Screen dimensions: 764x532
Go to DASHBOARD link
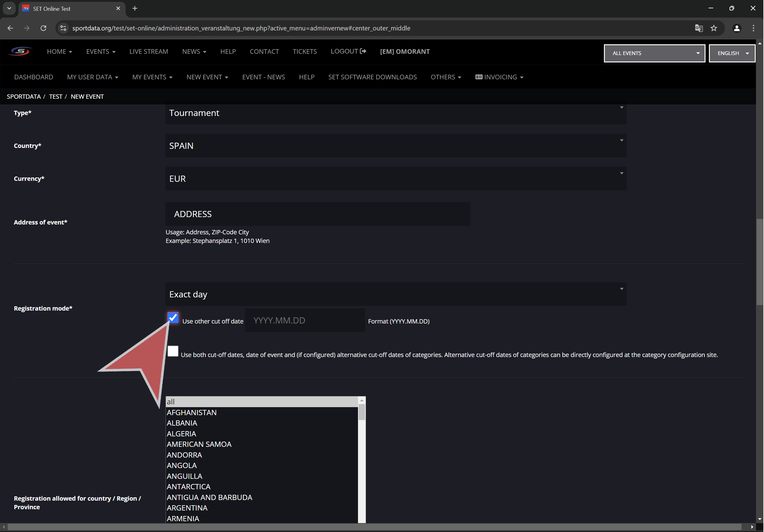coord(34,77)
